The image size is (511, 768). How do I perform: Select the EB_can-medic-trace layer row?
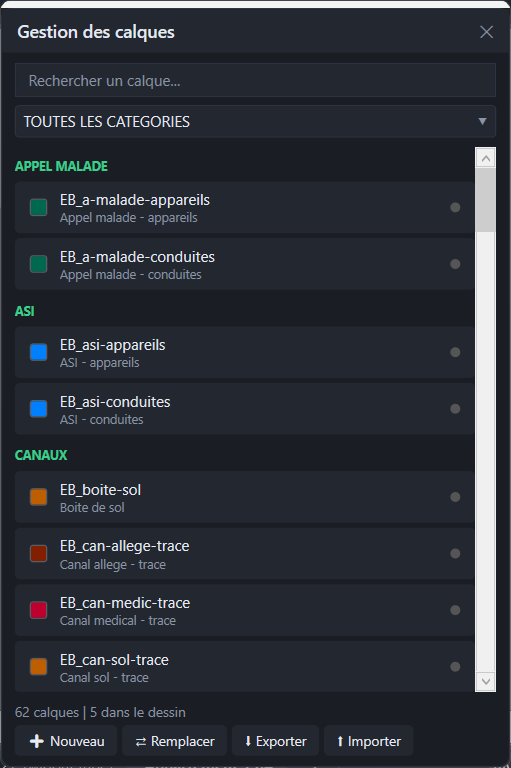244,610
